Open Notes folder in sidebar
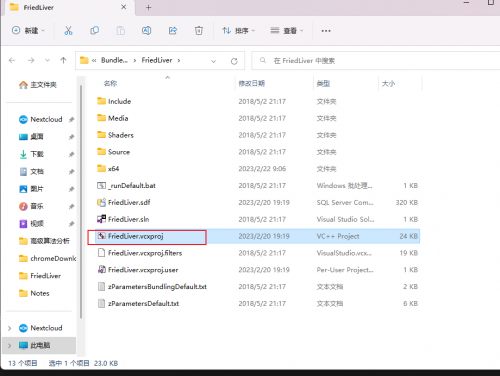500x376 pixels. 34,293
